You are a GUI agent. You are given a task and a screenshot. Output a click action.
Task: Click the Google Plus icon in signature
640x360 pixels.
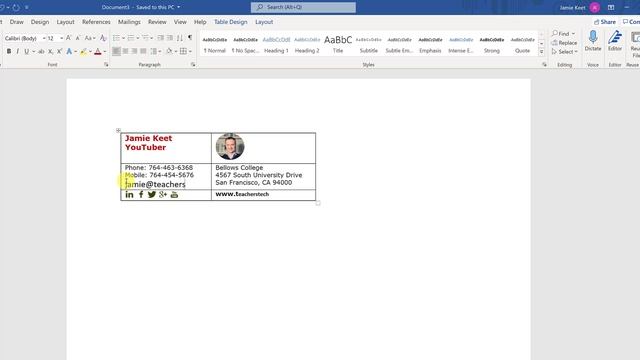[x=163, y=194]
